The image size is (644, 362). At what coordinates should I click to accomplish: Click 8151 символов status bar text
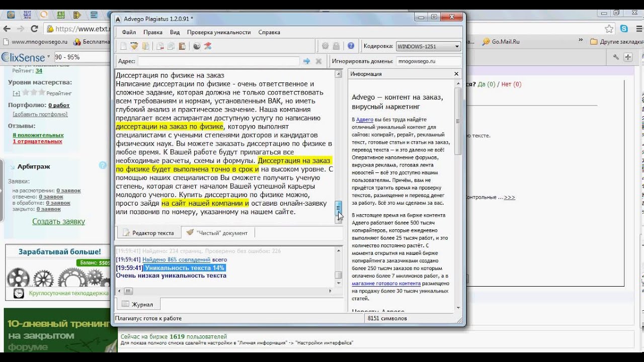[x=387, y=318]
